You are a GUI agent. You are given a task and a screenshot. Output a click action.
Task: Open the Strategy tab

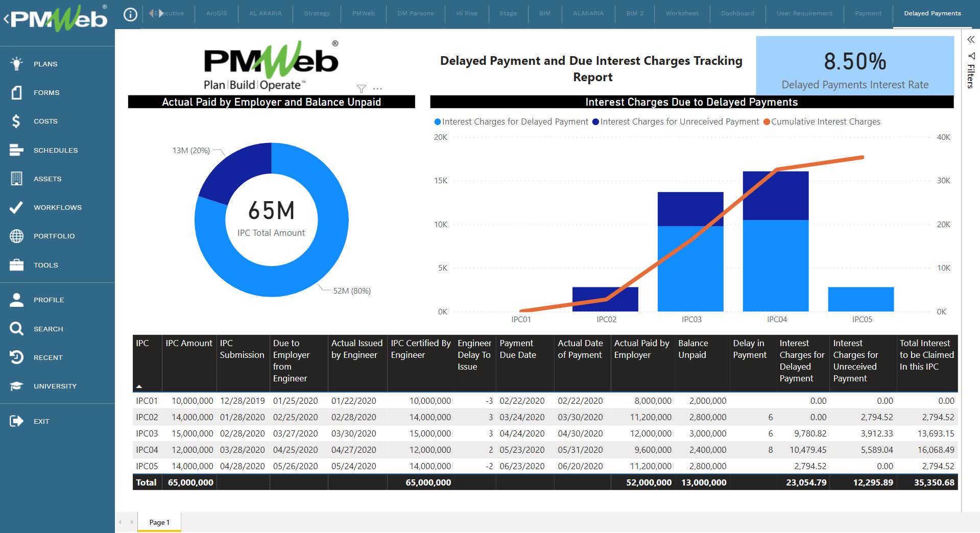[x=317, y=13]
